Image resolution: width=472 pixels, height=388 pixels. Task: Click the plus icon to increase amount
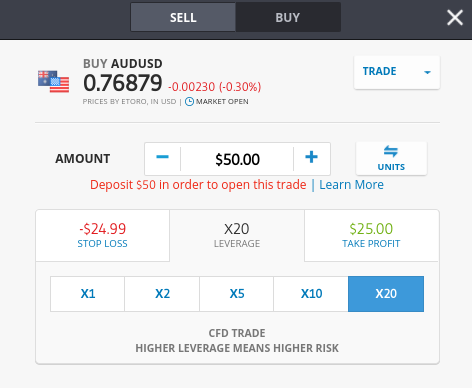[x=311, y=157]
